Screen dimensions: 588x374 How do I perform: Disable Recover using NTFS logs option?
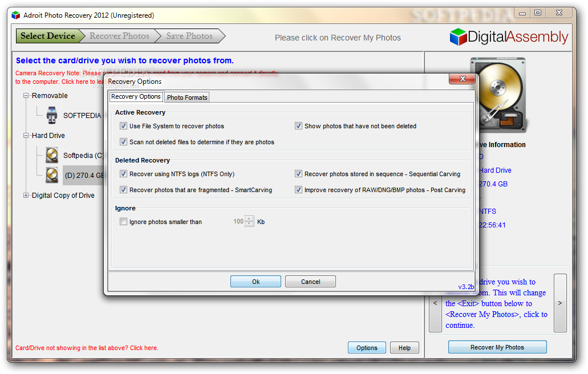coord(123,174)
